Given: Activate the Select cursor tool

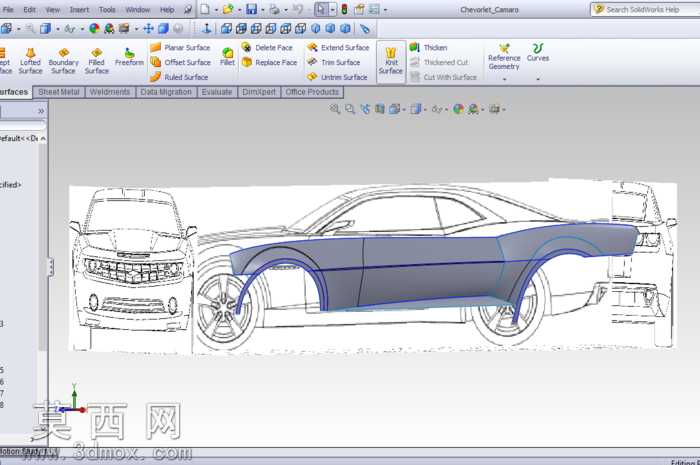Looking at the screenshot, I should point(321,9).
